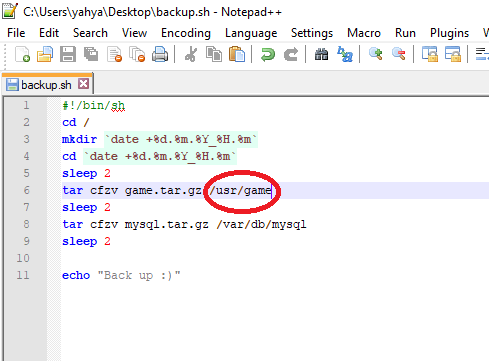The height and width of the screenshot is (361, 489).
Task: Open the Macro menu
Action: click(x=364, y=33)
